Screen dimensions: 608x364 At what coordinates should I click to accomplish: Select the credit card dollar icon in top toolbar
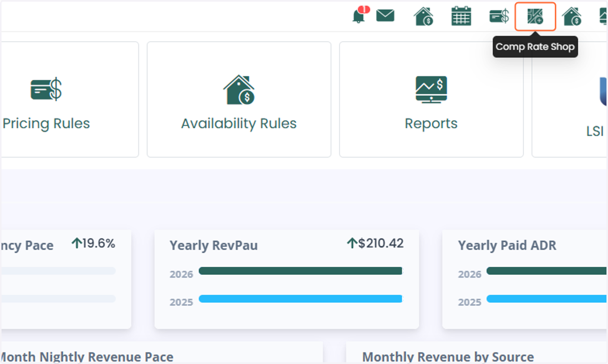[499, 17]
